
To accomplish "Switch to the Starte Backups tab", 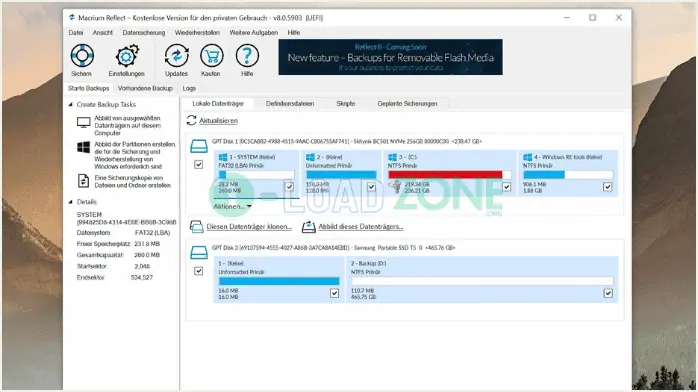I will pos(89,88).
